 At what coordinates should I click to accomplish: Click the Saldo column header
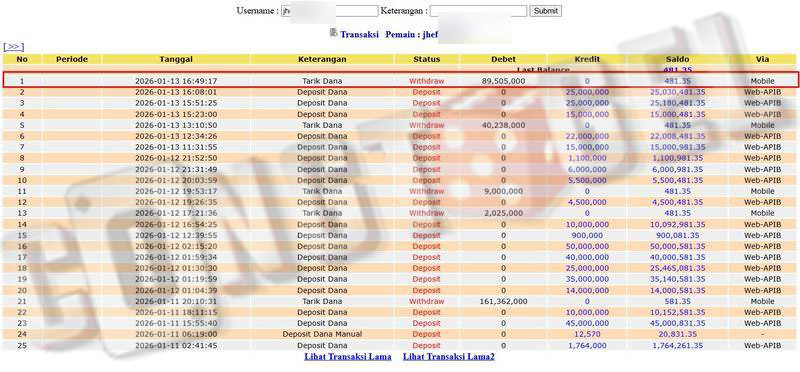(678, 59)
